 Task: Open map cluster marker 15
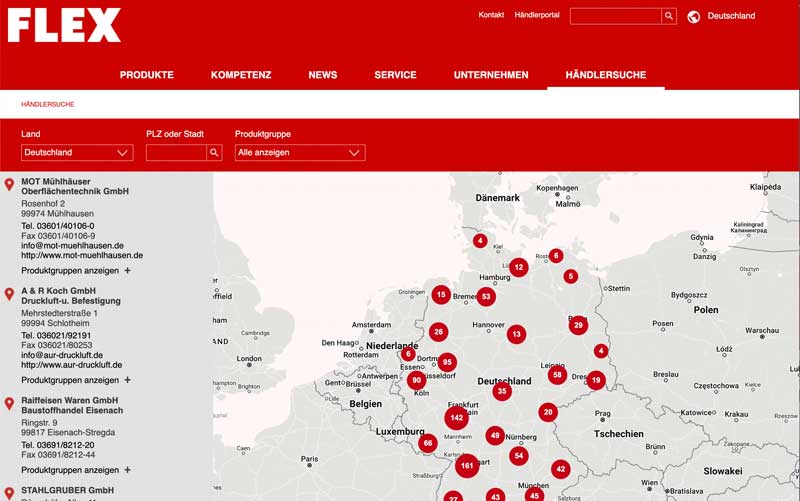(441, 294)
